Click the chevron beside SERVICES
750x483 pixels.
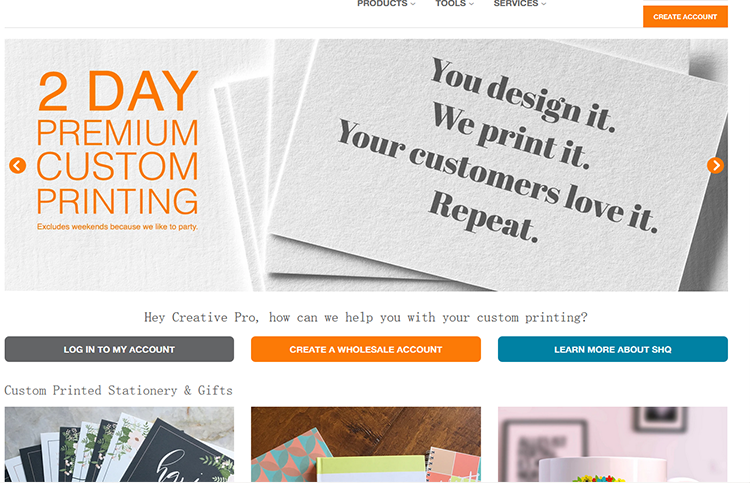543,4
